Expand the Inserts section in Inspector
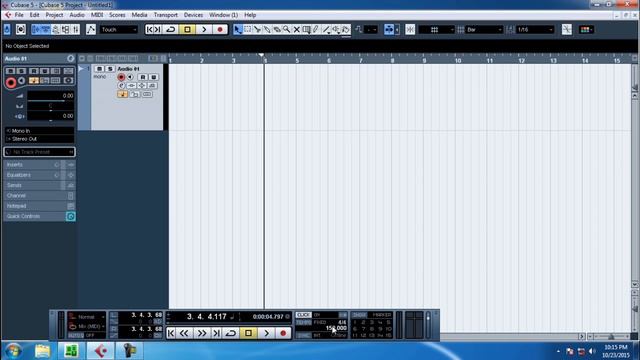640x360 pixels. [x=40, y=164]
